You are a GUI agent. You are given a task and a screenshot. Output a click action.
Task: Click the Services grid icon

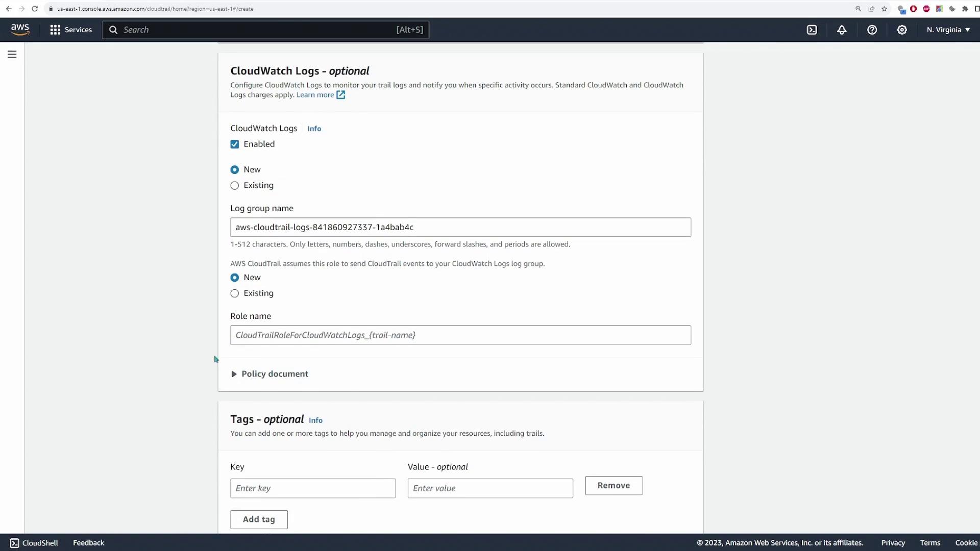coord(55,30)
